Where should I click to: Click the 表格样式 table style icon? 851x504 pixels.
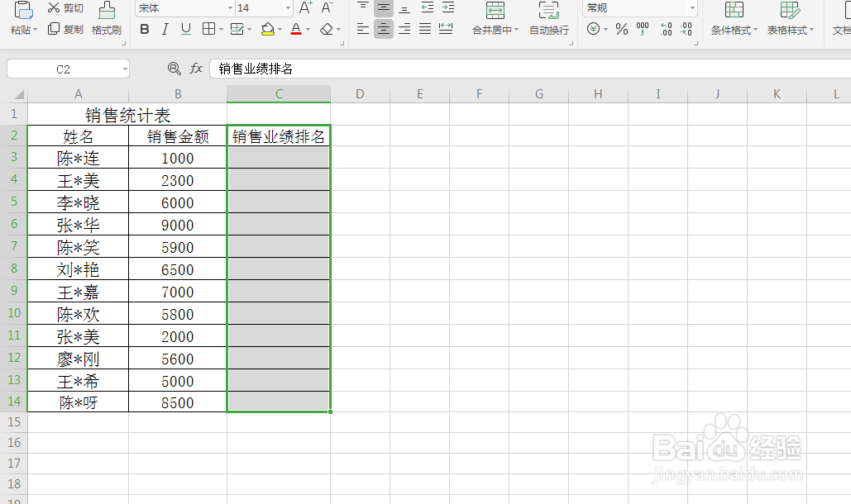(789, 10)
